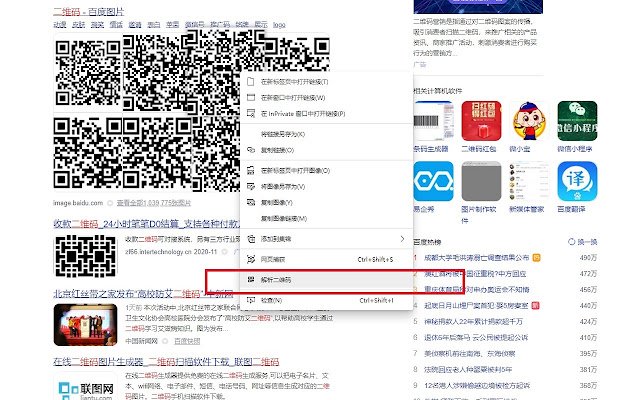Image resolution: width=640 pixels, height=400 pixels.
Task: Open 新媒体管家 app thumbnail
Action: [x=529, y=181]
